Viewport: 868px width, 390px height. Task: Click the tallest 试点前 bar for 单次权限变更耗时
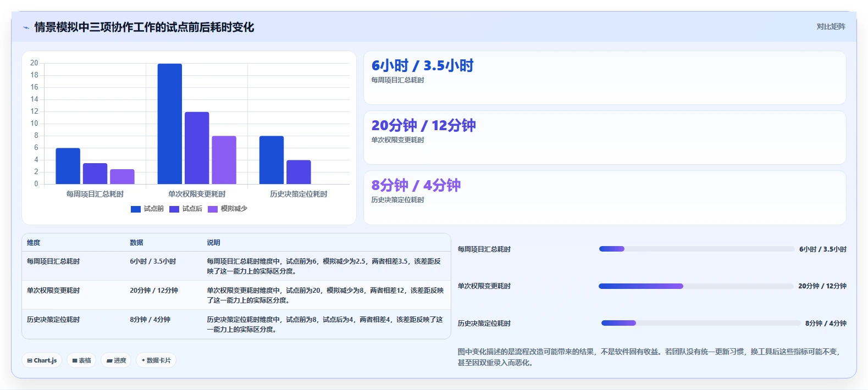[x=170, y=124]
